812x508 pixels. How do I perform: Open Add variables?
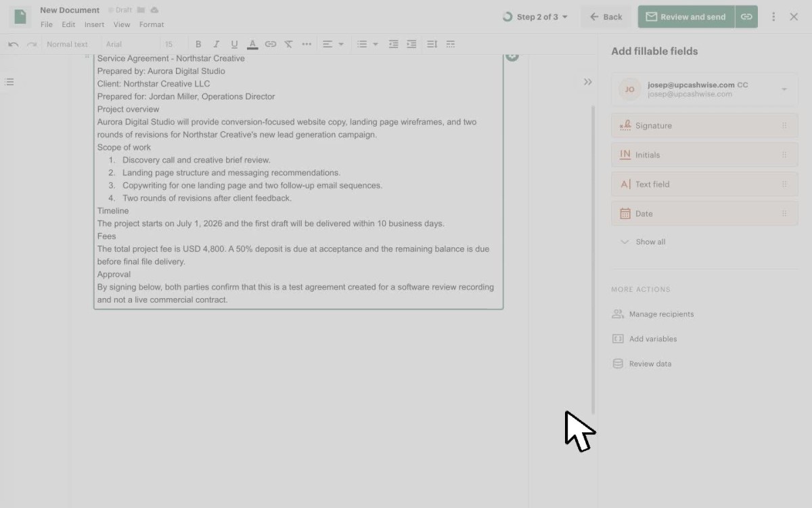644,339
